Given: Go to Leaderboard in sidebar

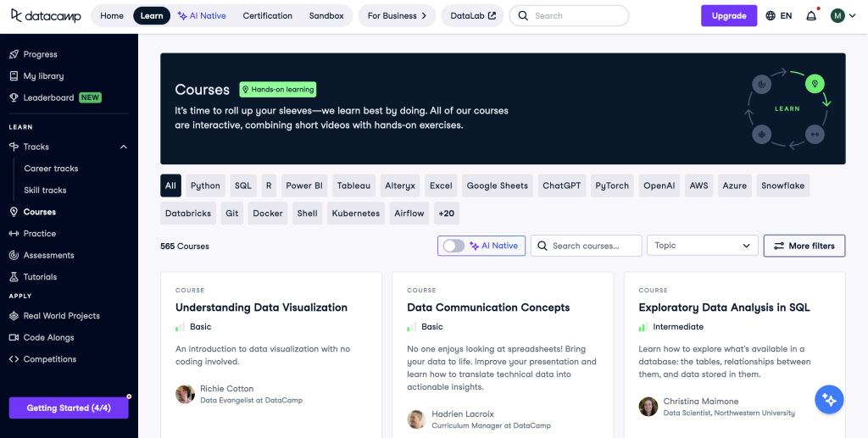Looking at the screenshot, I should tap(48, 97).
